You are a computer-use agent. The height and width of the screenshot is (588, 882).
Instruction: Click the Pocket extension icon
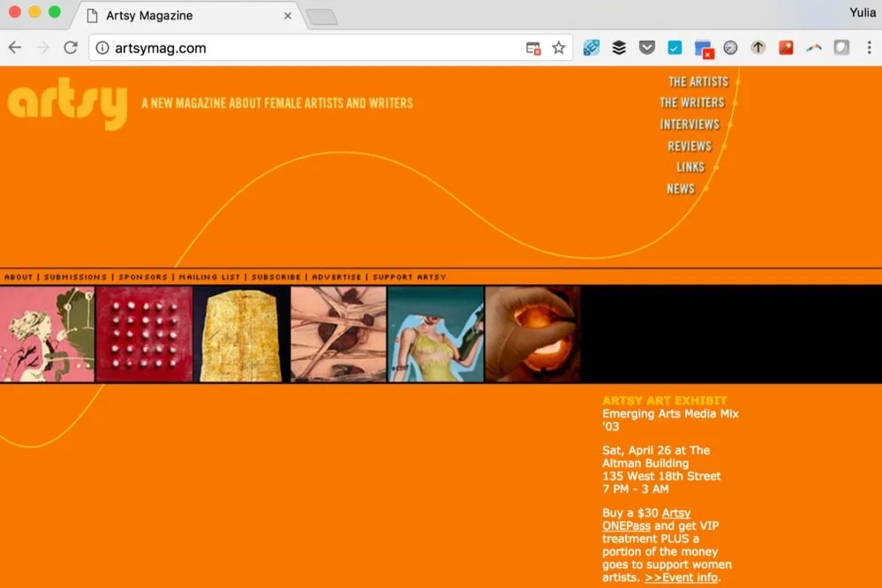click(x=647, y=48)
